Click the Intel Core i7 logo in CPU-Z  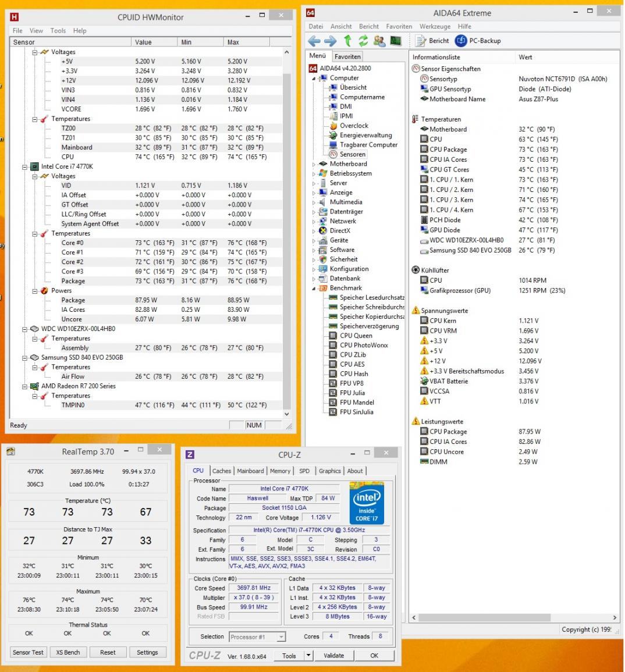(367, 503)
